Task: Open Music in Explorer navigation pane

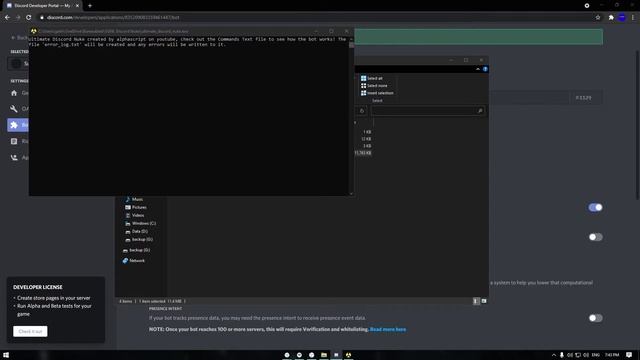Action: point(134,199)
